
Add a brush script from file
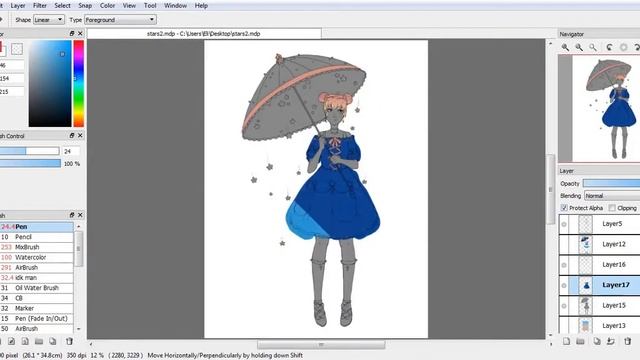pos(25,341)
